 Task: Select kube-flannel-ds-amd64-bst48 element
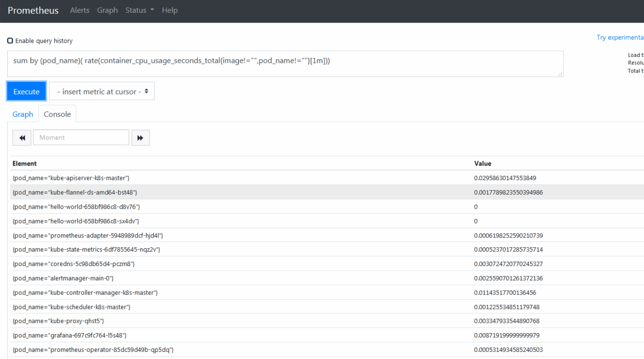pos(75,192)
